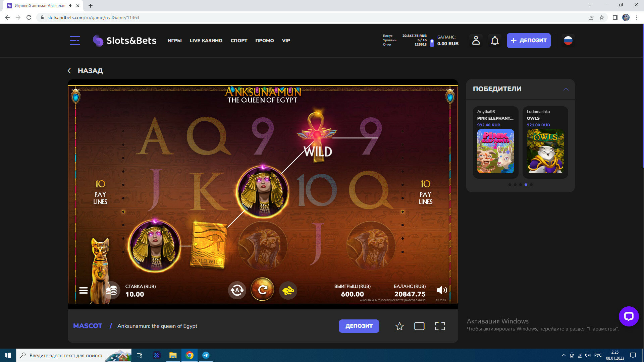Click the ДЕПОЗИТ button in header

528,41
